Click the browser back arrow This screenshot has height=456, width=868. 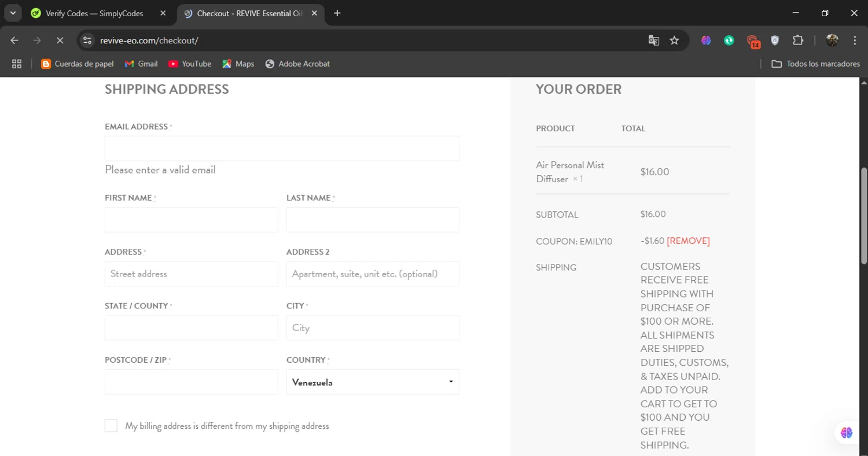[x=14, y=41]
